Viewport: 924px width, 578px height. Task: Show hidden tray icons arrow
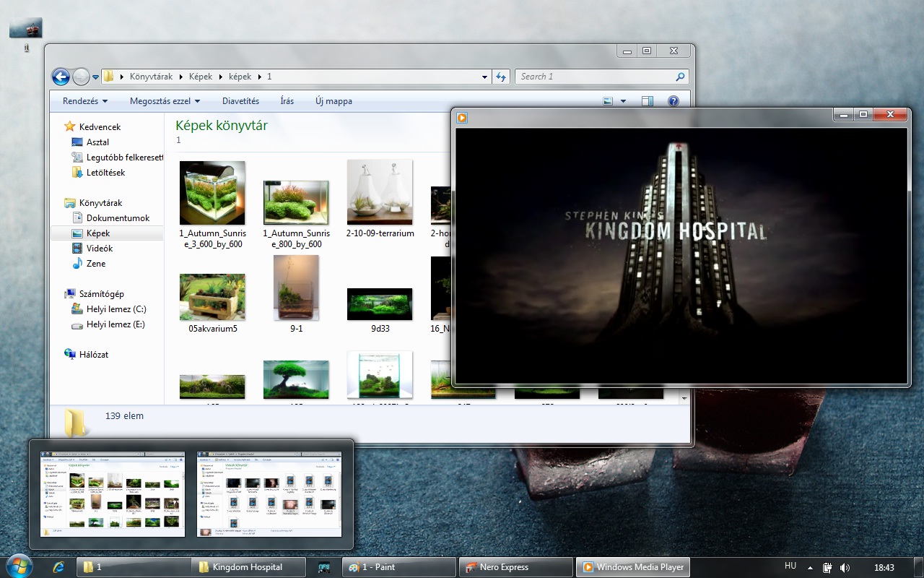(x=810, y=568)
